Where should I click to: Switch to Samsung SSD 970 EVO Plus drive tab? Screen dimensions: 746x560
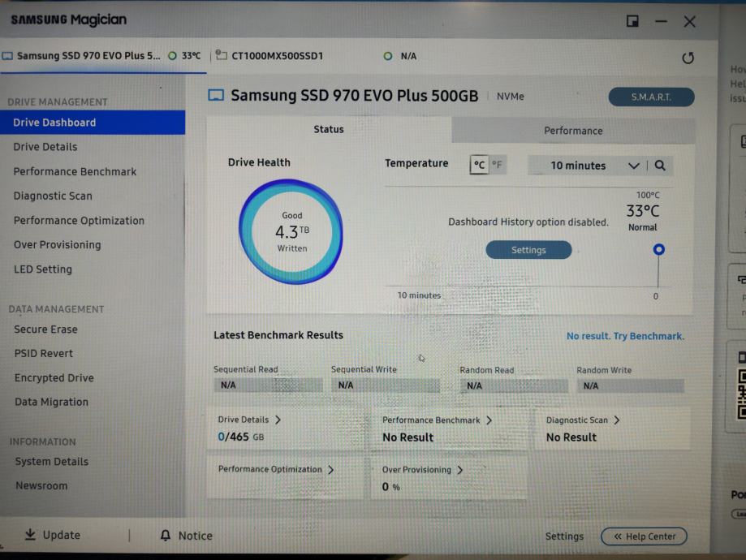tap(103, 56)
